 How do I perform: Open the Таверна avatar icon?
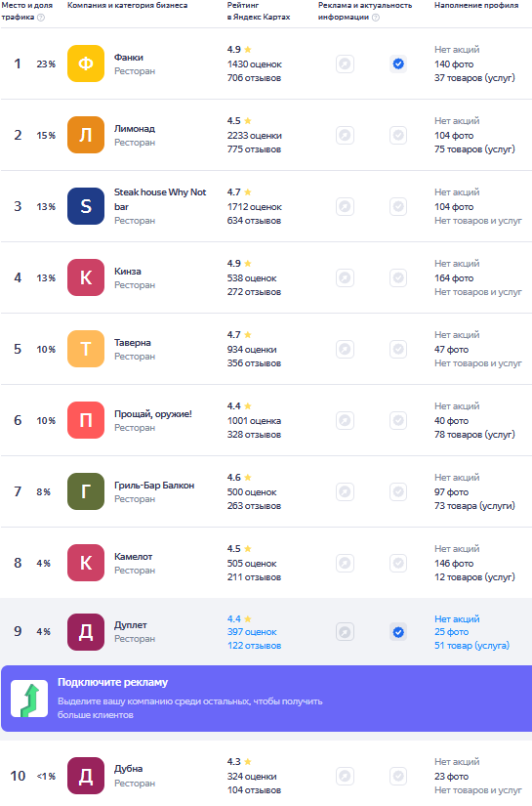[x=86, y=349]
